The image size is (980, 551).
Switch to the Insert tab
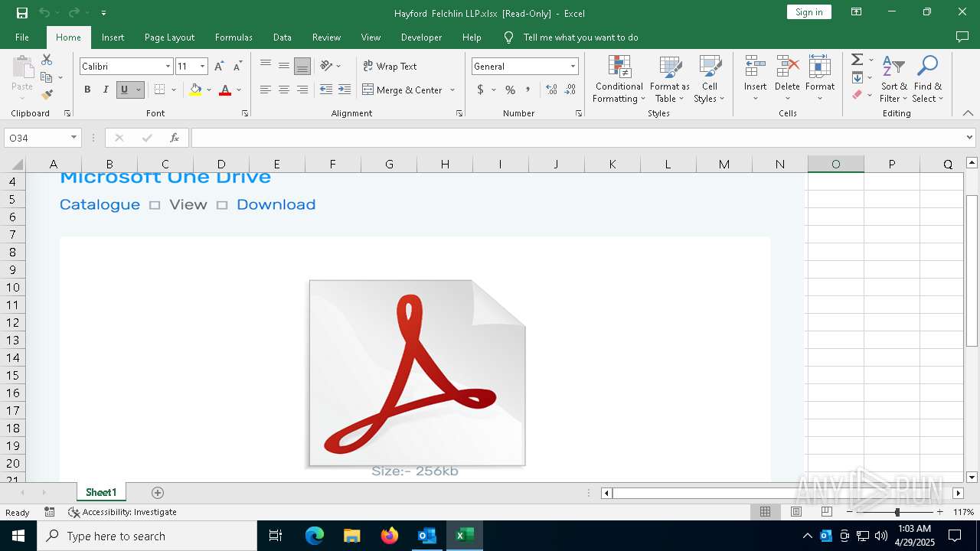pos(113,37)
